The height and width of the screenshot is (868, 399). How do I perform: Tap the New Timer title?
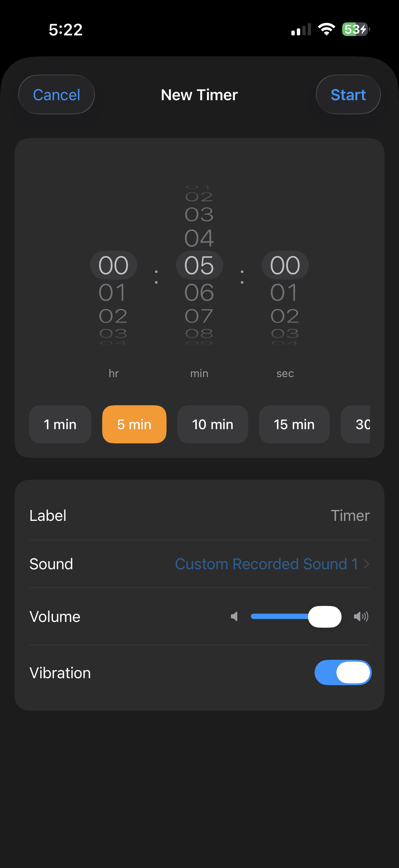[199, 95]
